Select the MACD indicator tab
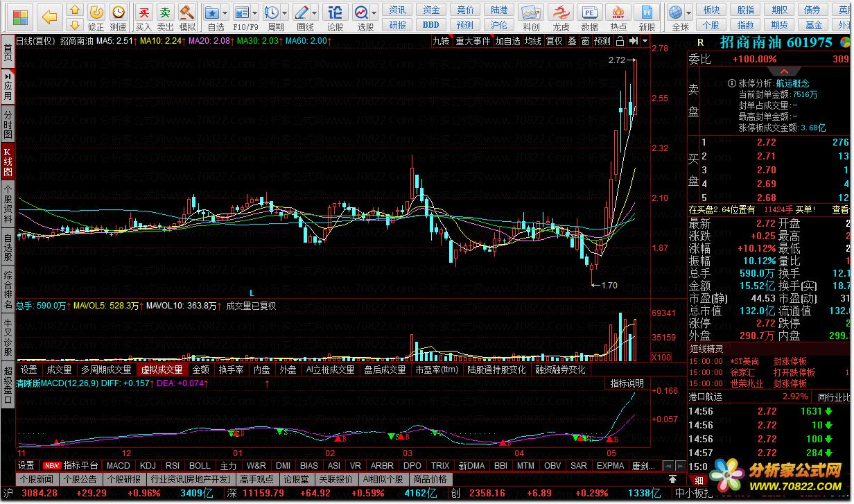The width and height of the screenshot is (854, 504). [x=118, y=465]
